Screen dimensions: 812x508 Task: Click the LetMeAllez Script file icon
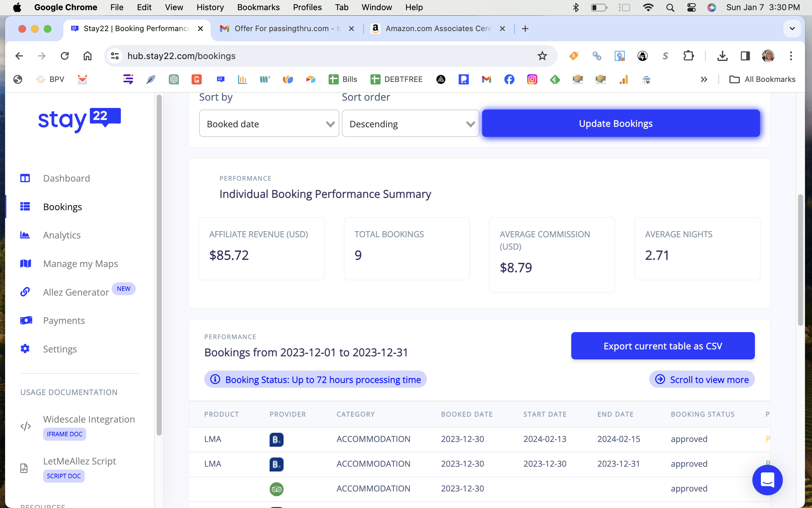pos(24,468)
